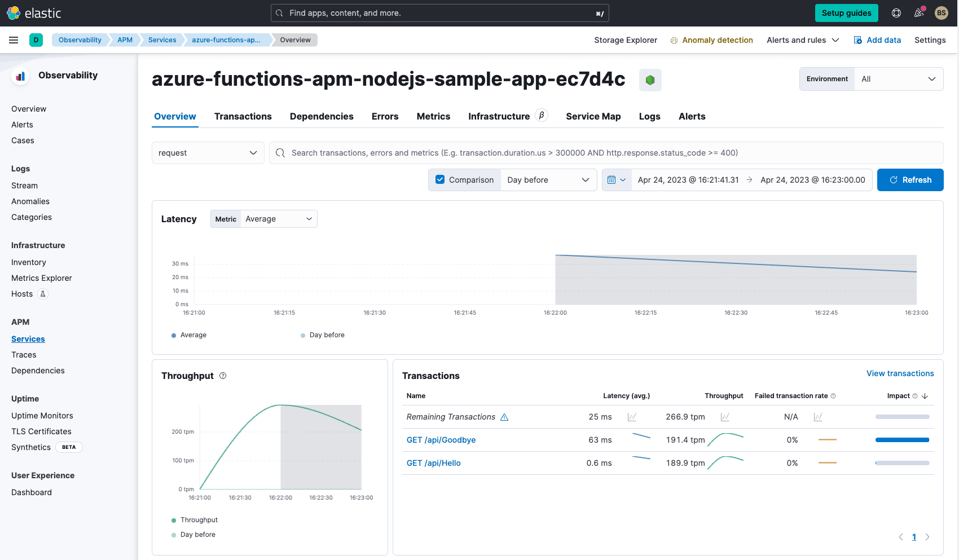The height and width of the screenshot is (560, 959).
Task: Click the BS user avatar
Action: [941, 13]
